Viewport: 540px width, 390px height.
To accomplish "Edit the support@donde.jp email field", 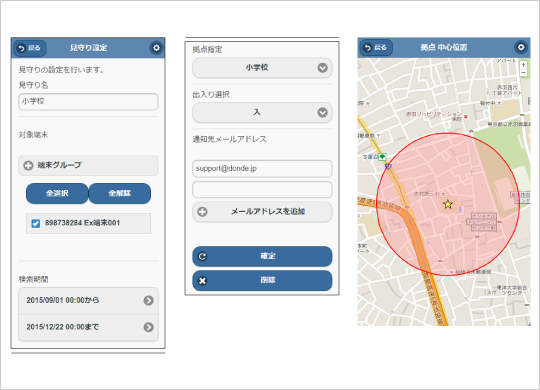I will [x=262, y=168].
